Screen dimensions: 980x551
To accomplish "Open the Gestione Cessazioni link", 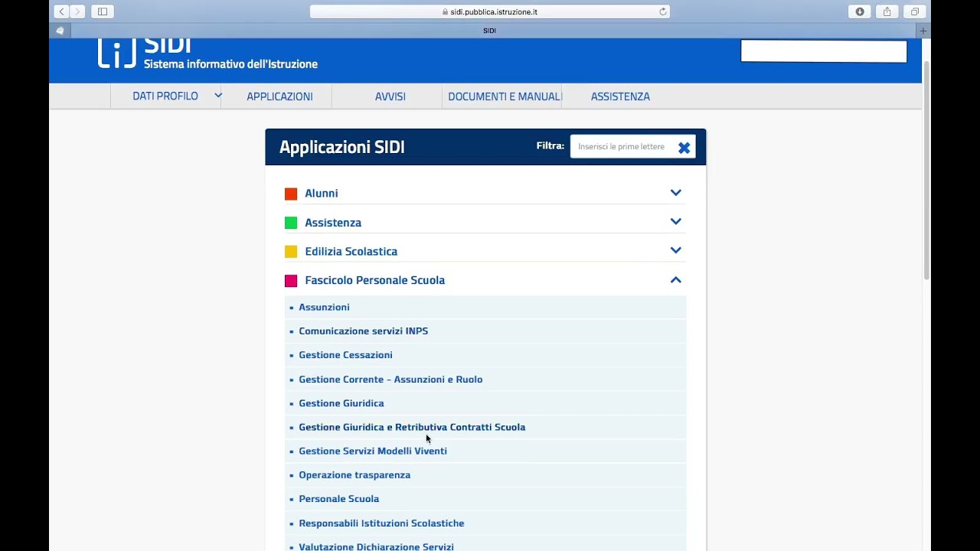I will [345, 355].
